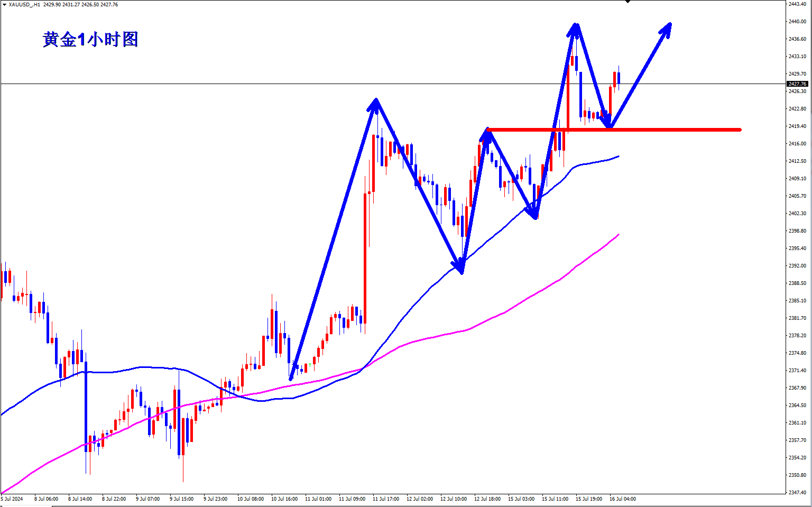Click the 2422.80 label on price axis
This screenshot has width=812, height=507.
pos(797,108)
